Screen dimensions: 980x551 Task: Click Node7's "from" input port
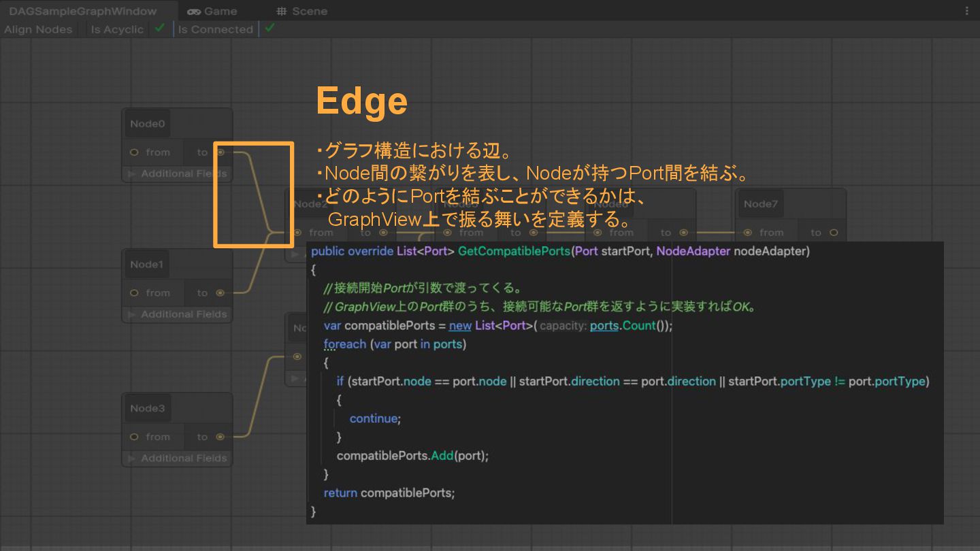[x=748, y=233]
